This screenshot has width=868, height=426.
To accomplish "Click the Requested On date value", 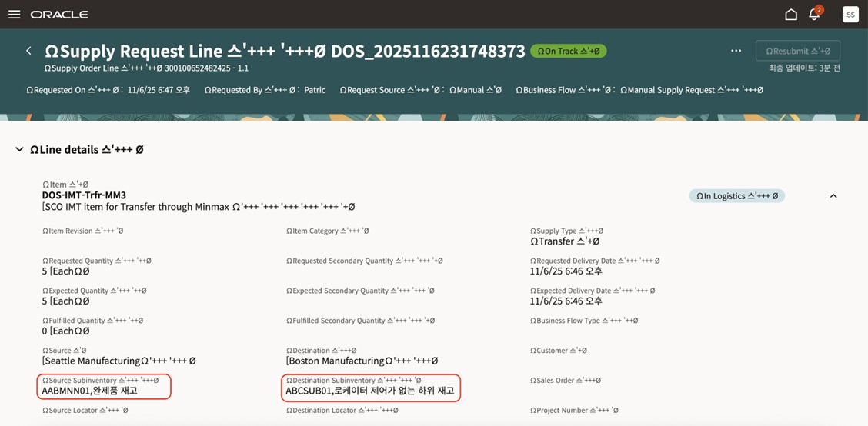I will click(x=159, y=90).
